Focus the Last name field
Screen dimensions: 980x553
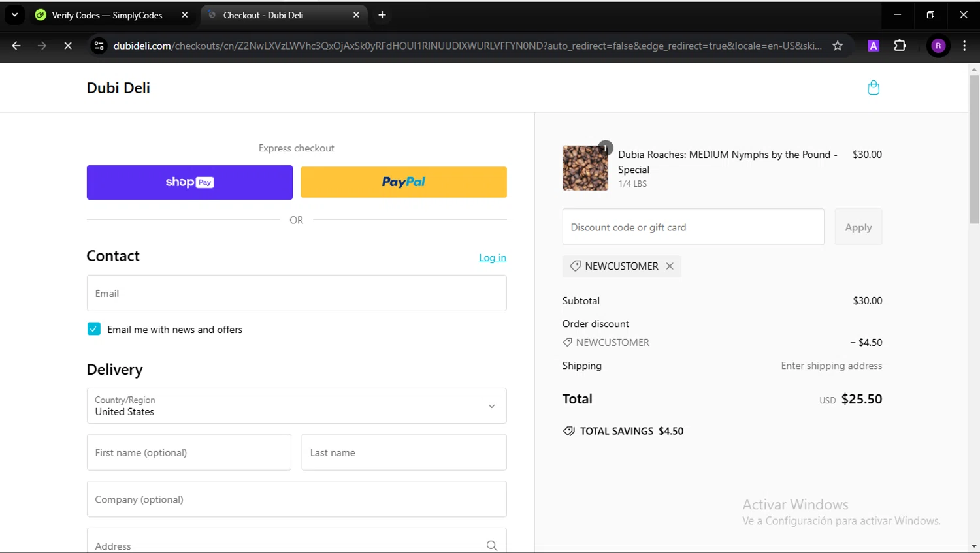(404, 452)
